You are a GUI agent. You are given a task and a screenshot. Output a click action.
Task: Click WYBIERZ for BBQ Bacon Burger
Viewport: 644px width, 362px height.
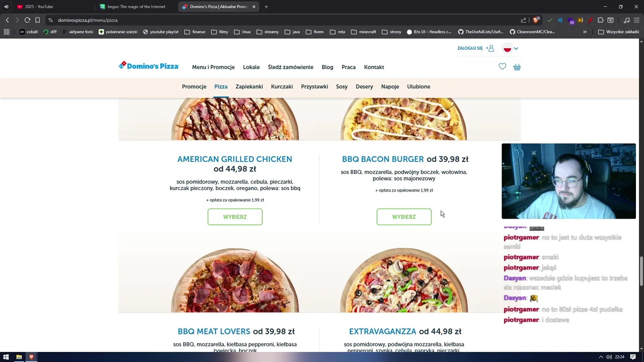click(x=404, y=217)
